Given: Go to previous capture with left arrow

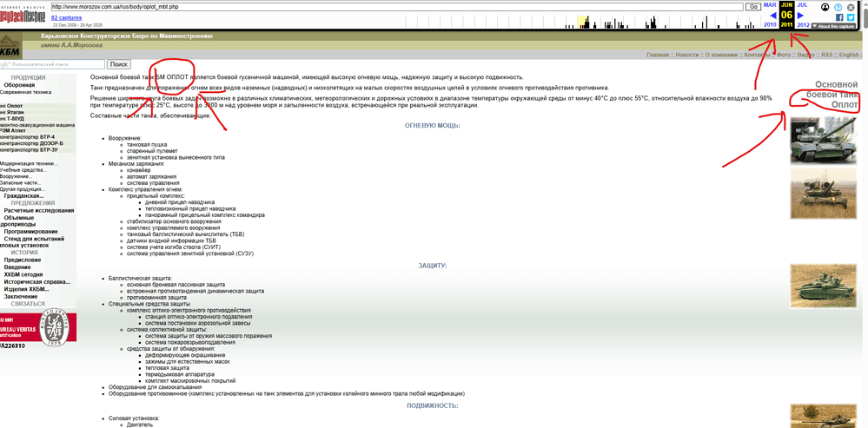Looking at the screenshot, I should pyautogui.click(x=772, y=15).
